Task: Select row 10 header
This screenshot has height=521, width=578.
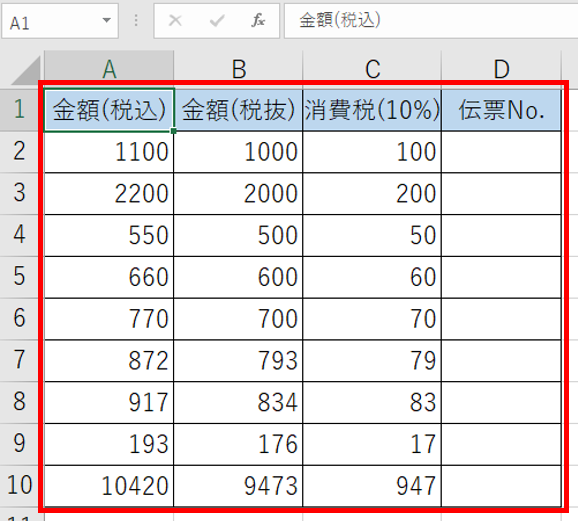Action: tap(21, 485)
